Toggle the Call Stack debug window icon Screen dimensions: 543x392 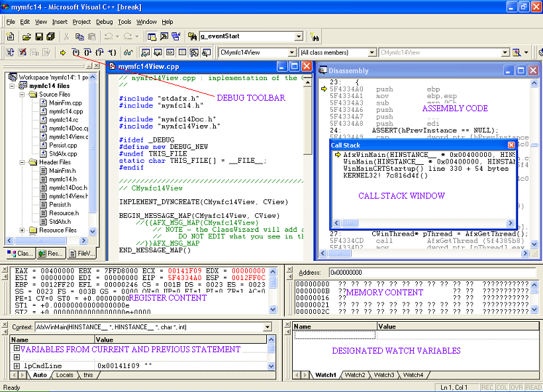[x=193, y=54]
